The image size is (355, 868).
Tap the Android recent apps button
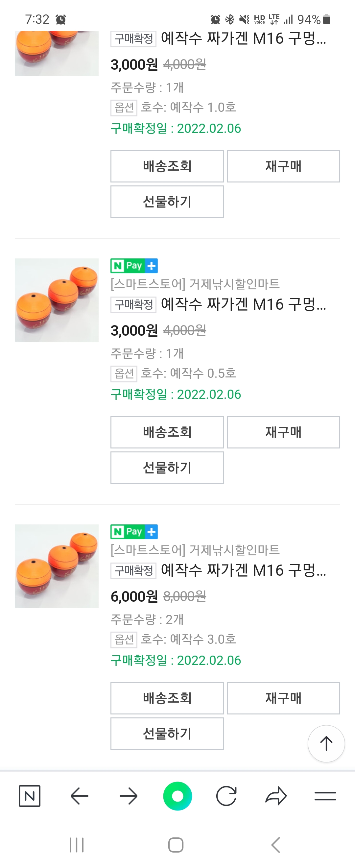pos(77,845)
